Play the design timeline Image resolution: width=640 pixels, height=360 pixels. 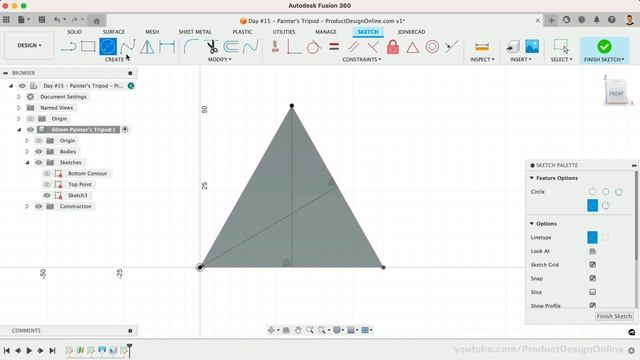tap(29, 350)
